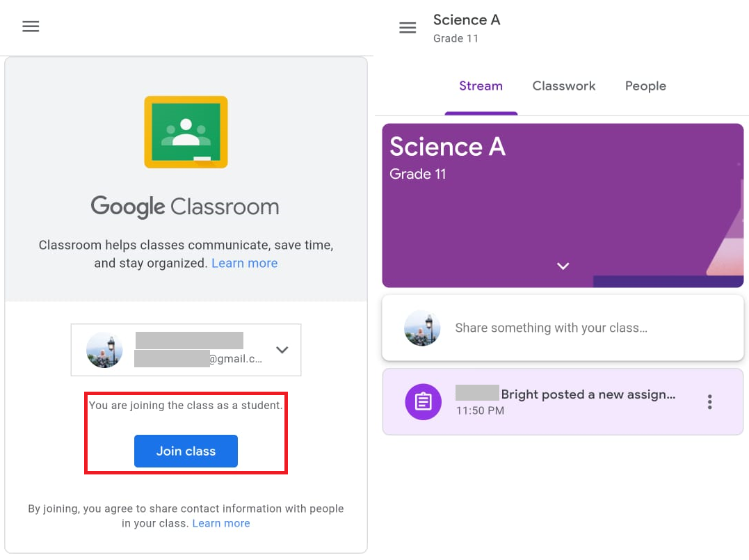Click Learn more link about sharing contact info
Screen dimensions: 749x560
click(221, 523)
